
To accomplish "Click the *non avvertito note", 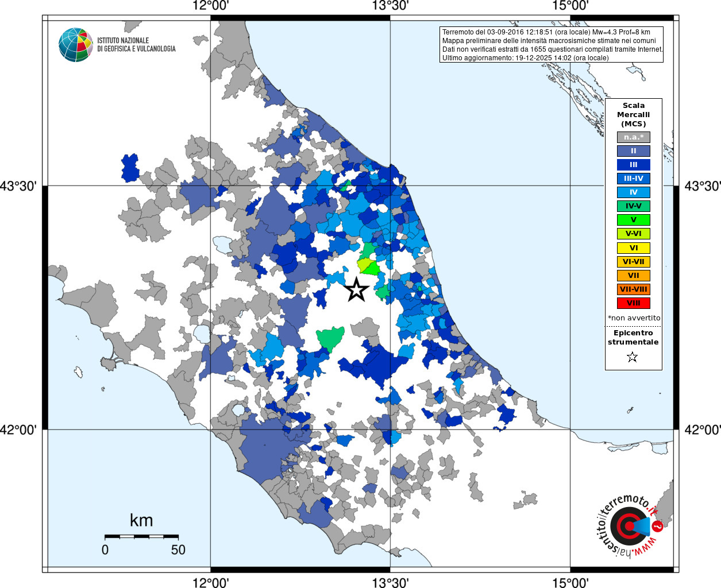I will click(634, 318).
